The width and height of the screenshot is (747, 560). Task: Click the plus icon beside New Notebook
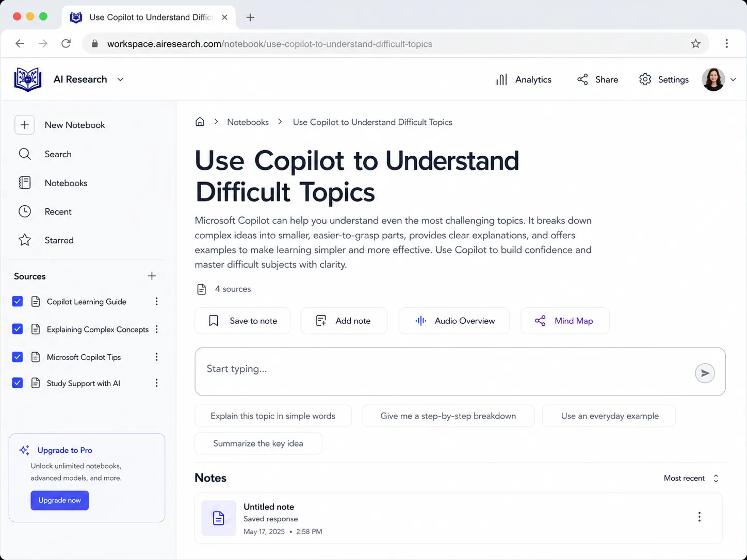(25, 125)
